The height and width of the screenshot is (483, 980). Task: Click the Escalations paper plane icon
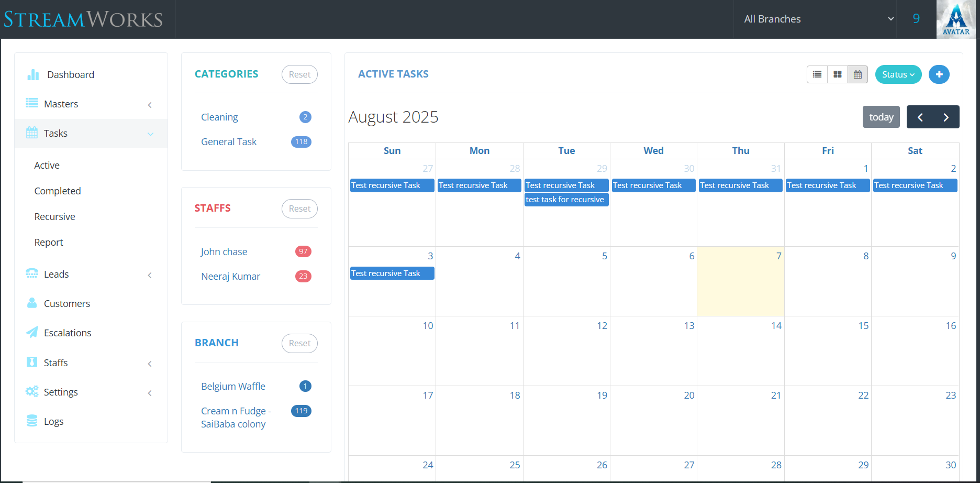32,333
